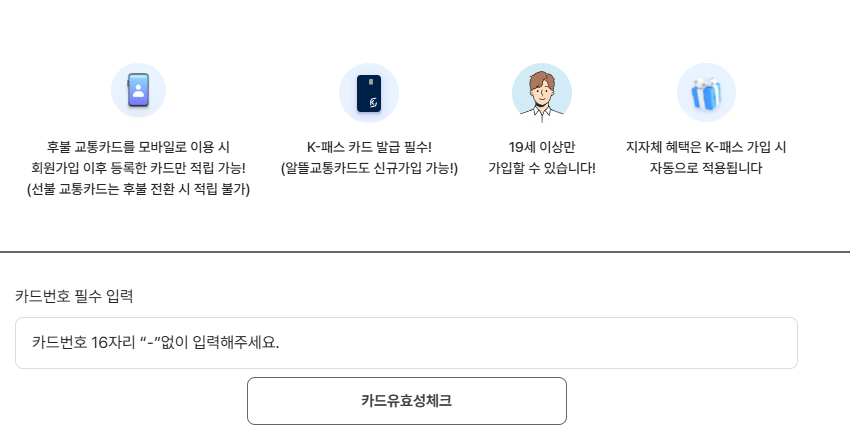The width and height of the screenshot is (850, 447).
Task: Click the blue gift box icon
Action: click(706, 92)
